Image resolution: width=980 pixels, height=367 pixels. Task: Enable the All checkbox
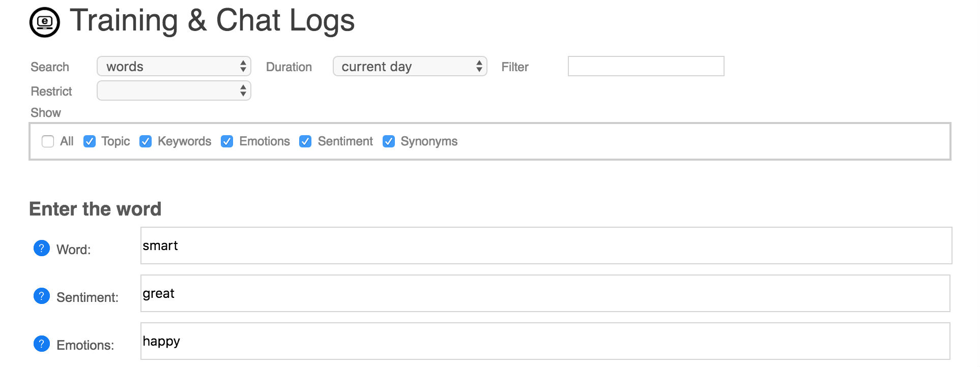48,141
